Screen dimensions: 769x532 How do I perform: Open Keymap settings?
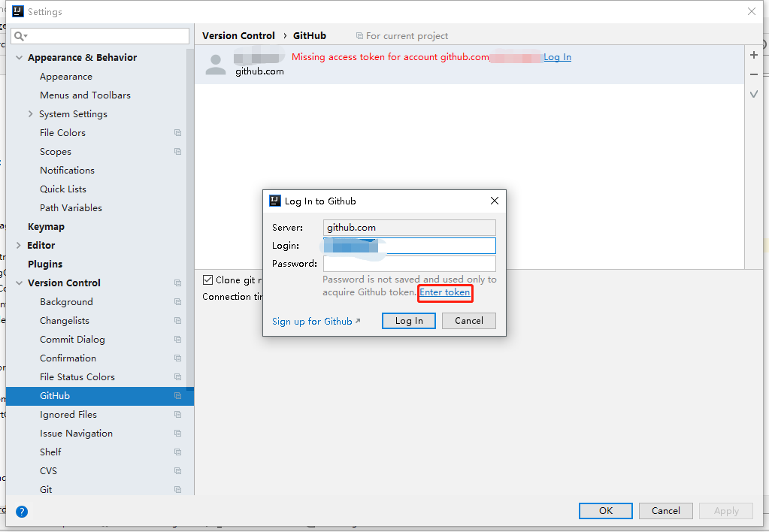46,226
